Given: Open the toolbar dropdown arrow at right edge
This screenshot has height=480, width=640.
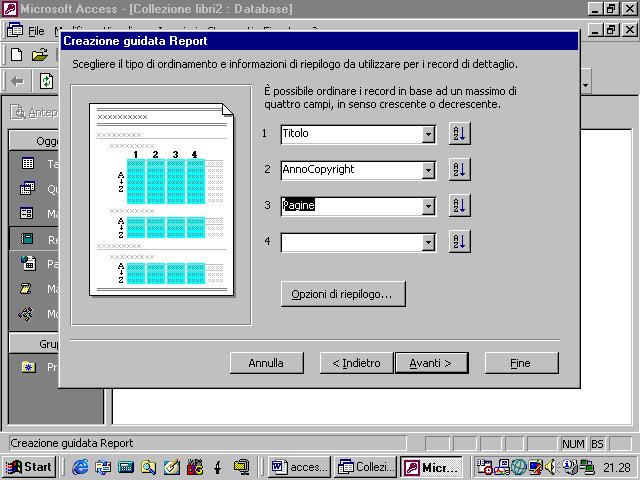Looking at the screenshot, I should coord(586,85).
